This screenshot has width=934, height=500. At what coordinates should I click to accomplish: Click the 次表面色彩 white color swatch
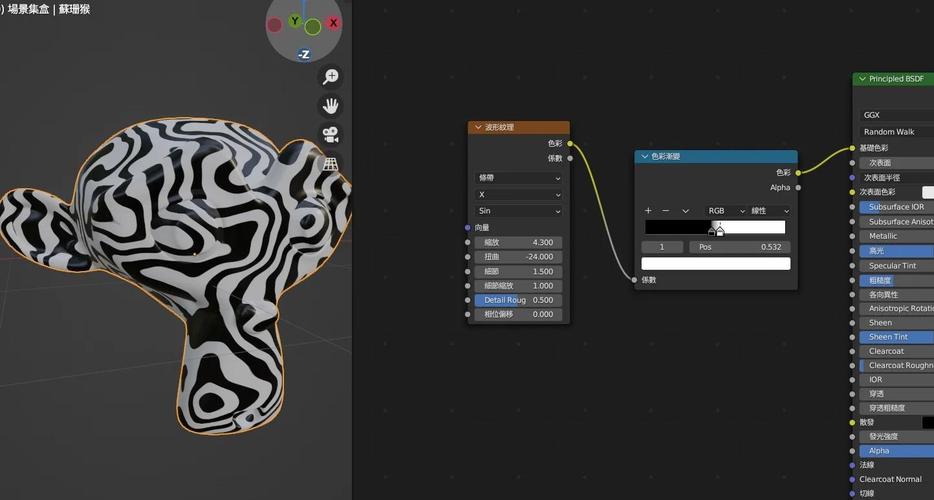pyautogui.click(x=928, y=192)
